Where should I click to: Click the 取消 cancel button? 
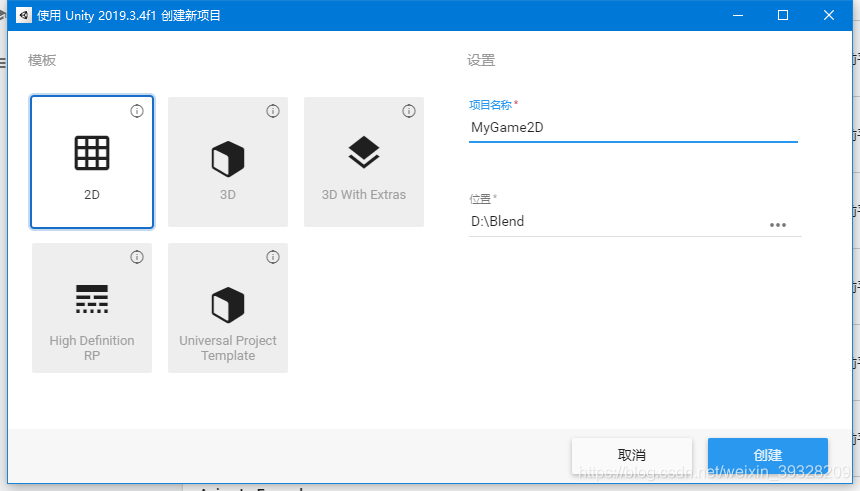(x=632, y=455)
